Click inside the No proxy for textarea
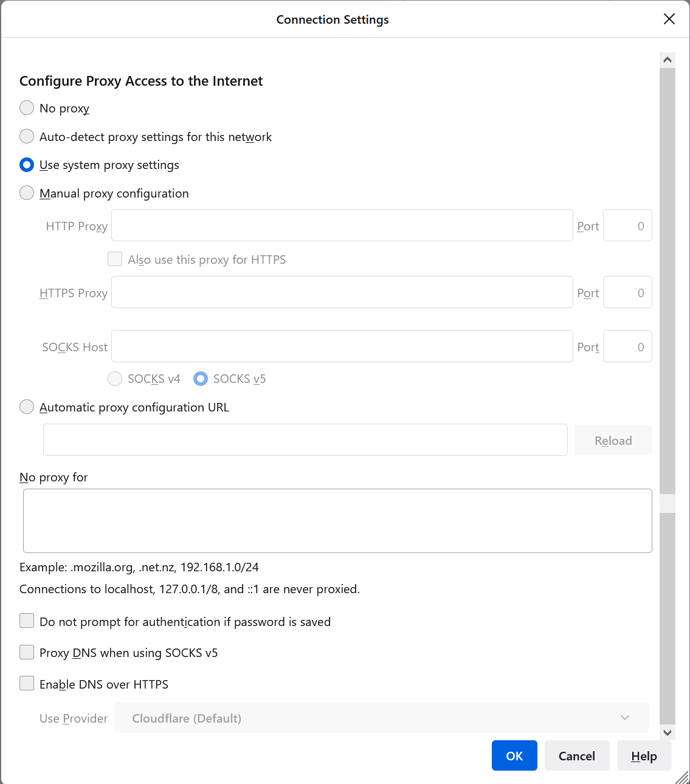 click(x=337, y=520)
